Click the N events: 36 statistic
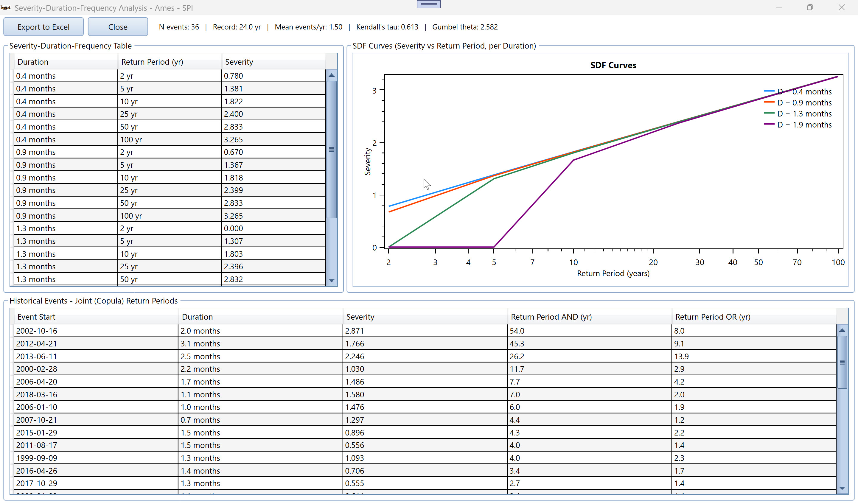 [x=179, y=27]
